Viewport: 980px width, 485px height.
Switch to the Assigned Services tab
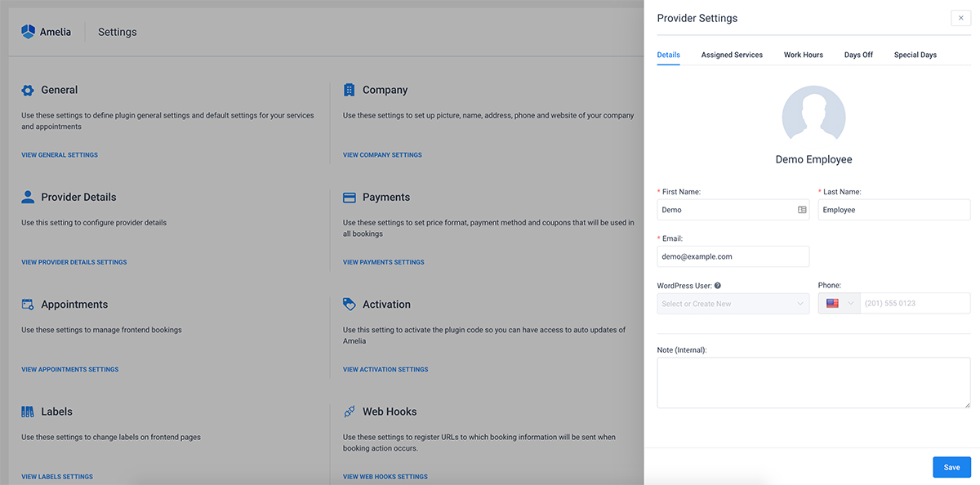[732, 55]
